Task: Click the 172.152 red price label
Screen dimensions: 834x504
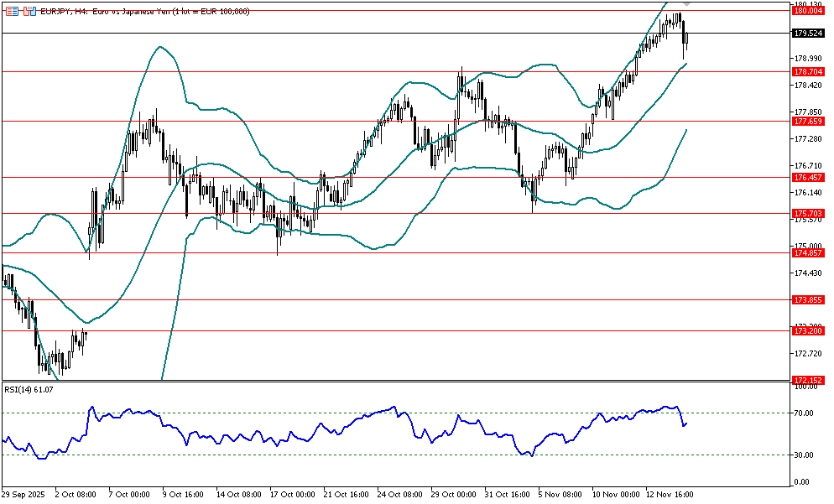Action: click(x=806, y=380)
